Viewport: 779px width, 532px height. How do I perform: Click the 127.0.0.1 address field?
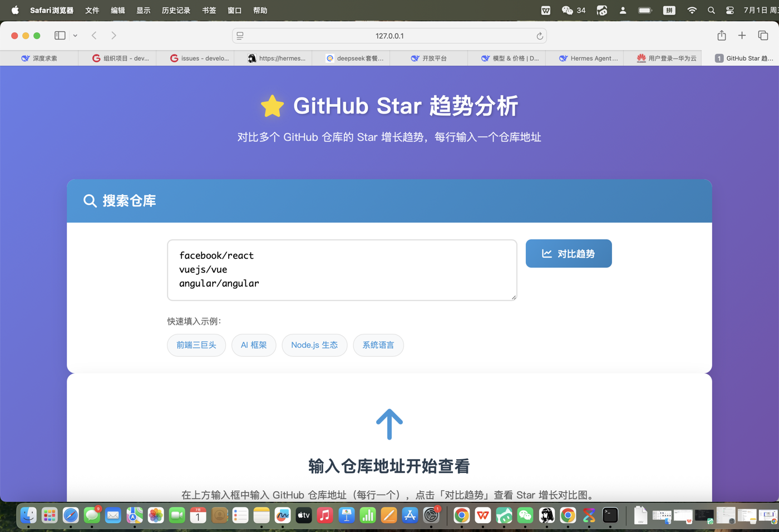pos(389,36)
